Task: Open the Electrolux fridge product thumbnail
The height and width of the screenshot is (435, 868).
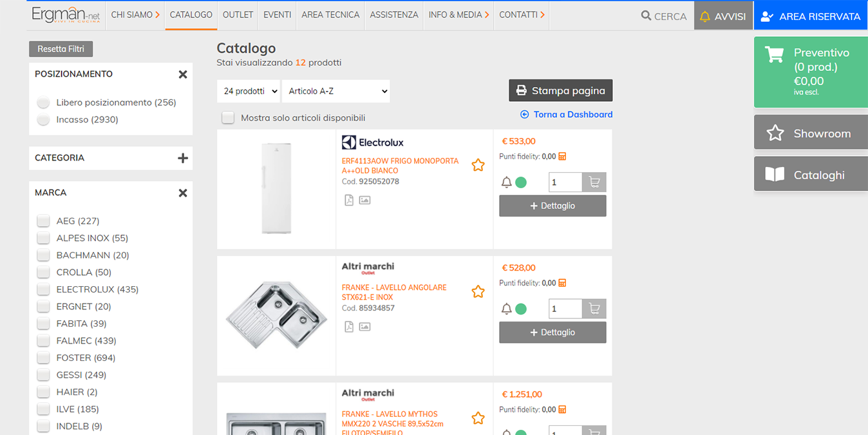Action: [277, 188]
